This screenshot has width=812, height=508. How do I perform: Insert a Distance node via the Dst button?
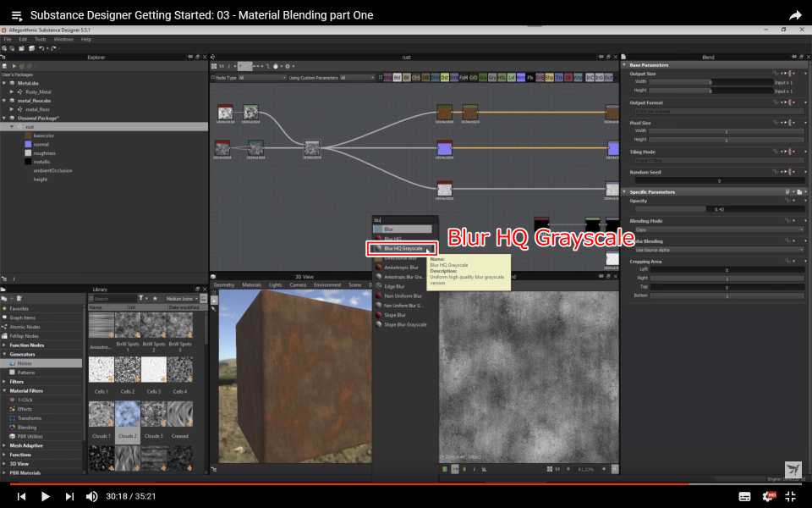(445, 77)
